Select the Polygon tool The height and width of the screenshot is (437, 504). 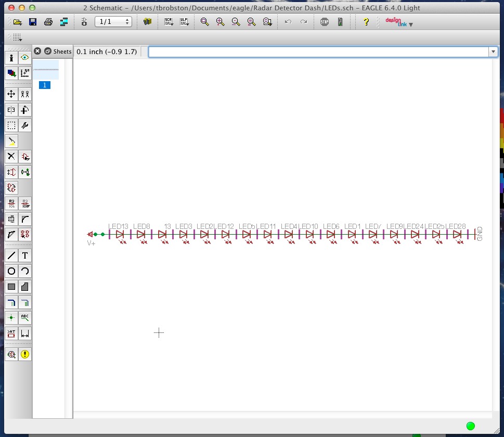click(x=25, y=287)
